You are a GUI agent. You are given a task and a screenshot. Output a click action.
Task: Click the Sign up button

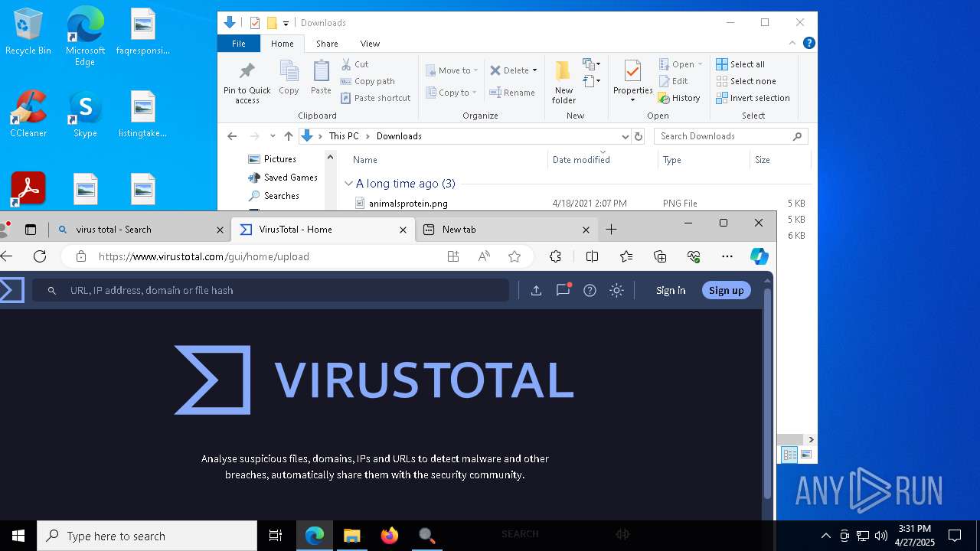point(726,290)
